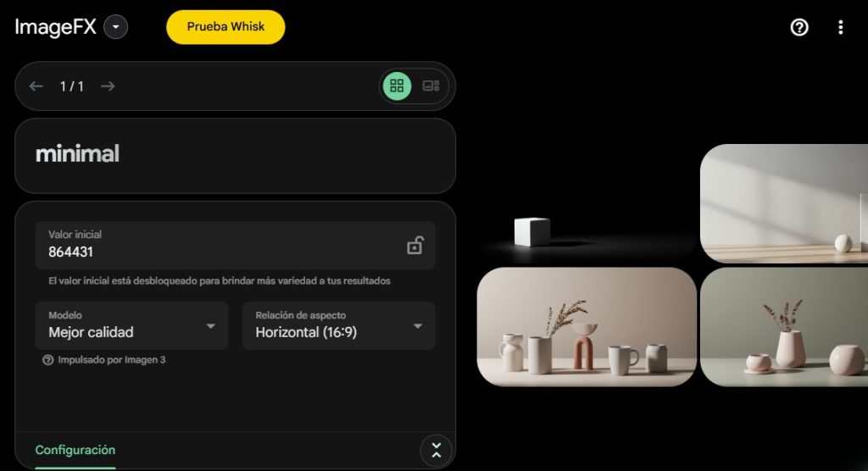868x471 pixels.
Task: Click the Valor inicial seed field
Action: [236, 245]
